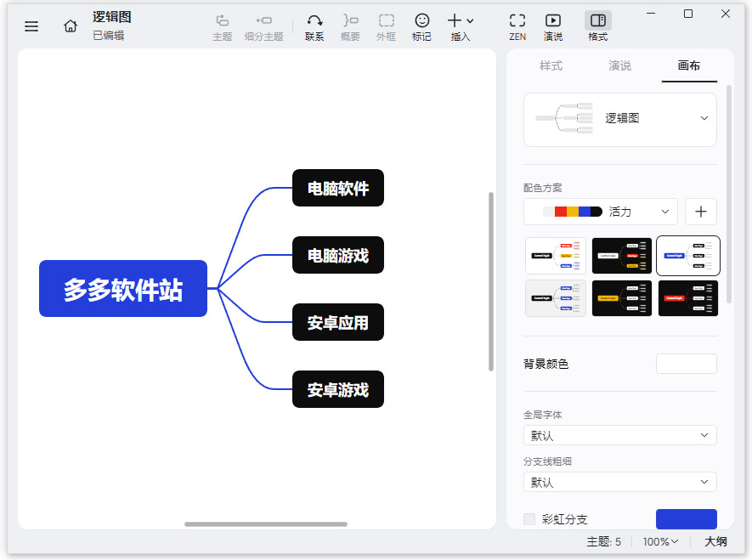
Task: Open the 大纲 (outline) view
Action: (x=716, y=541)
